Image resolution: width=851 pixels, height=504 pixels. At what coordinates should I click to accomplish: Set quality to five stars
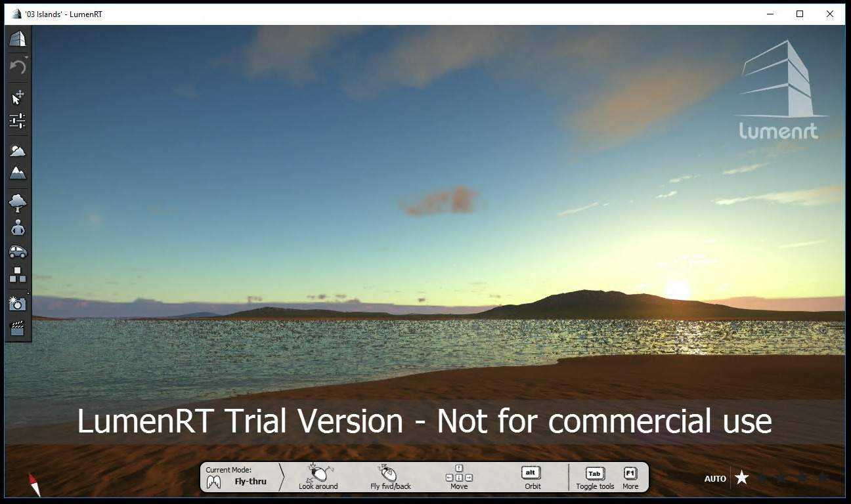[x=822, y=478]
